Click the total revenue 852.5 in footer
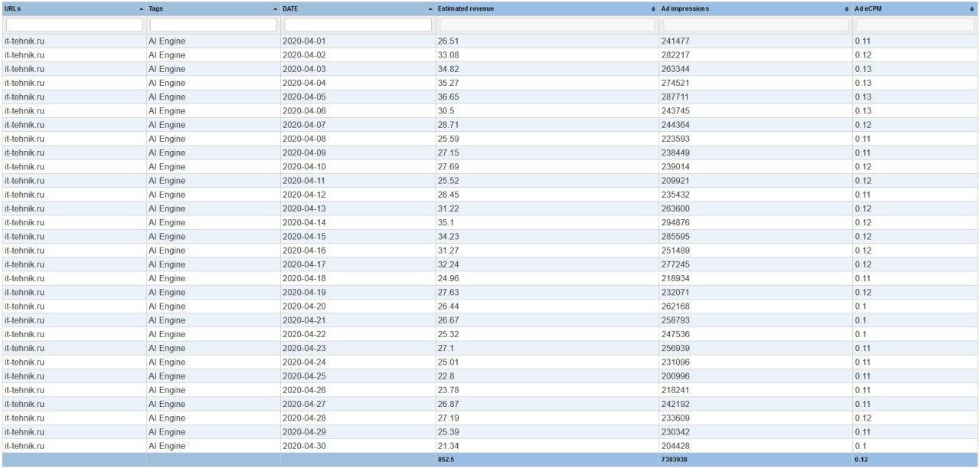This screenshot has width=980, height=469. point(446,460)
